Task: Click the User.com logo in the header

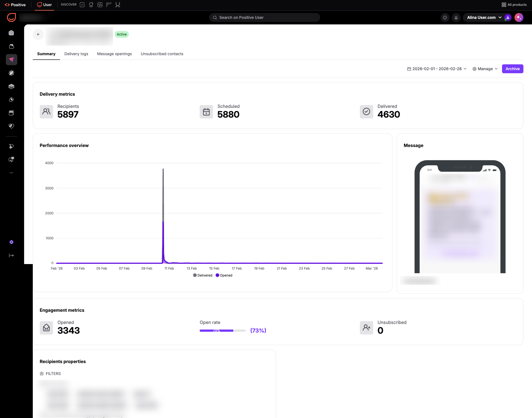Action: pyautogui.click(x=11, y=17)
